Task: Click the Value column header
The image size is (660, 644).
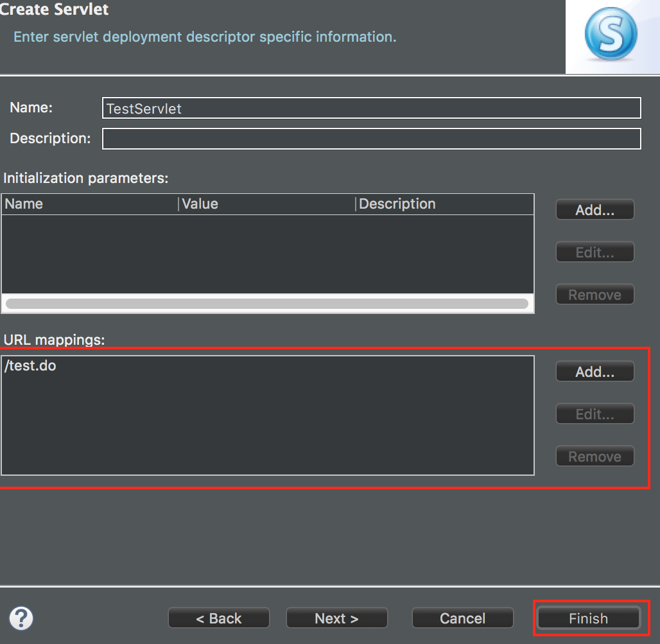Action: (x=200, y=204)
